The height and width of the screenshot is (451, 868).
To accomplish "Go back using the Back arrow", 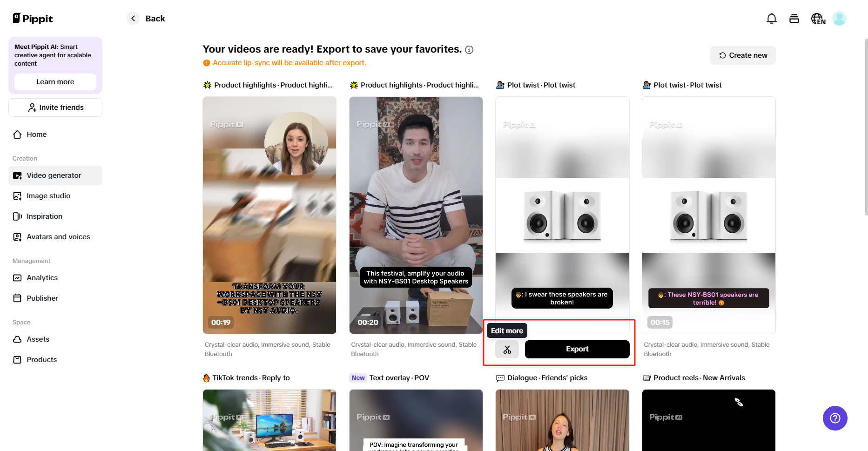I will (133, 19).
